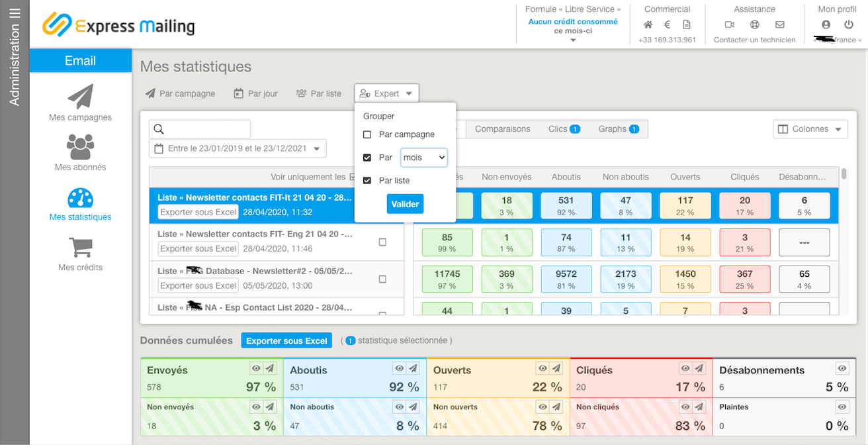This screenshot has height=445, width=868.
Task: Export the 05/05/2020, 13:00 list to Excel
Action: 198,285
